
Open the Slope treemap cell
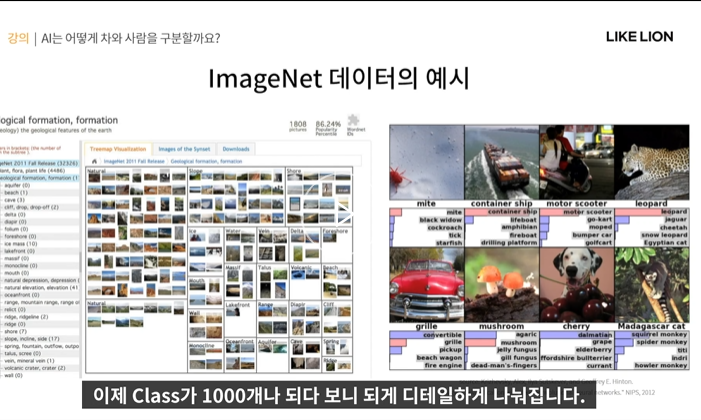(x=236, y=197)
